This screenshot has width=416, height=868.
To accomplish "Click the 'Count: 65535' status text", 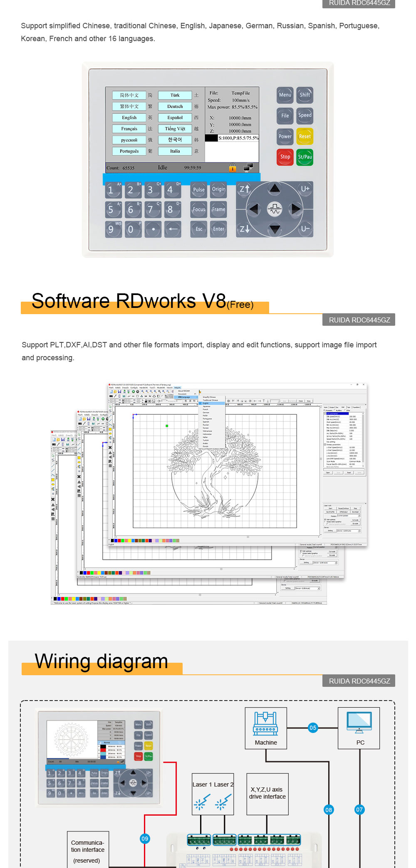I will click(x=120, y=168).
